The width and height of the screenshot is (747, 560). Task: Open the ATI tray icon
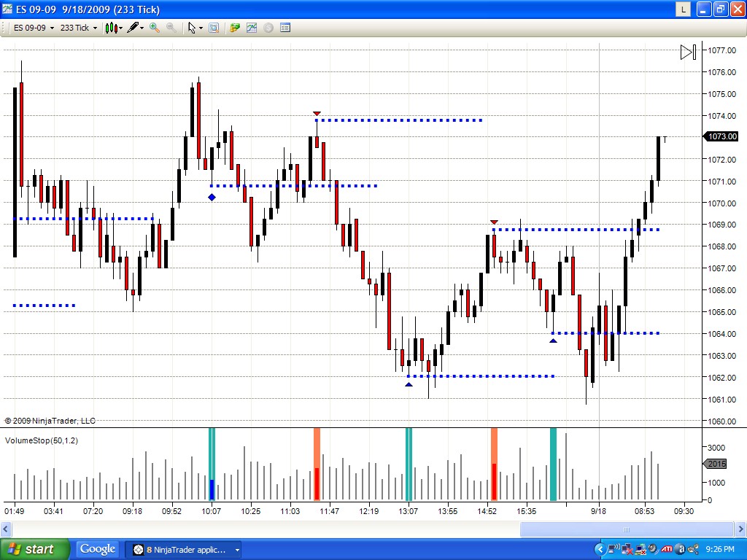coord(667,549)
